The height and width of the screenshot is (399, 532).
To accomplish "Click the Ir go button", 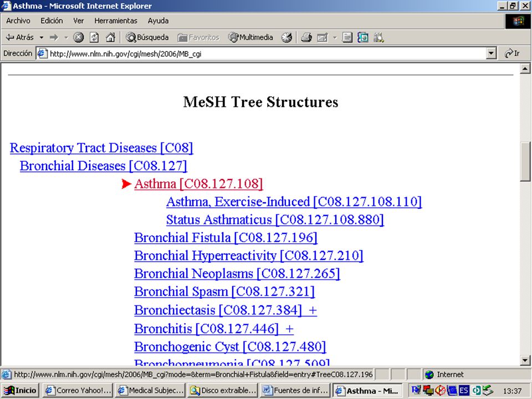I will pyautogui.click(x=513, y=54).
